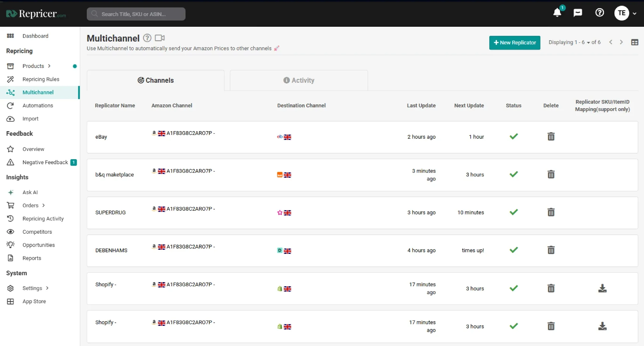Open Ask AI
The height and width of the screenshot is (346, 644).
(x=30, y=192)
